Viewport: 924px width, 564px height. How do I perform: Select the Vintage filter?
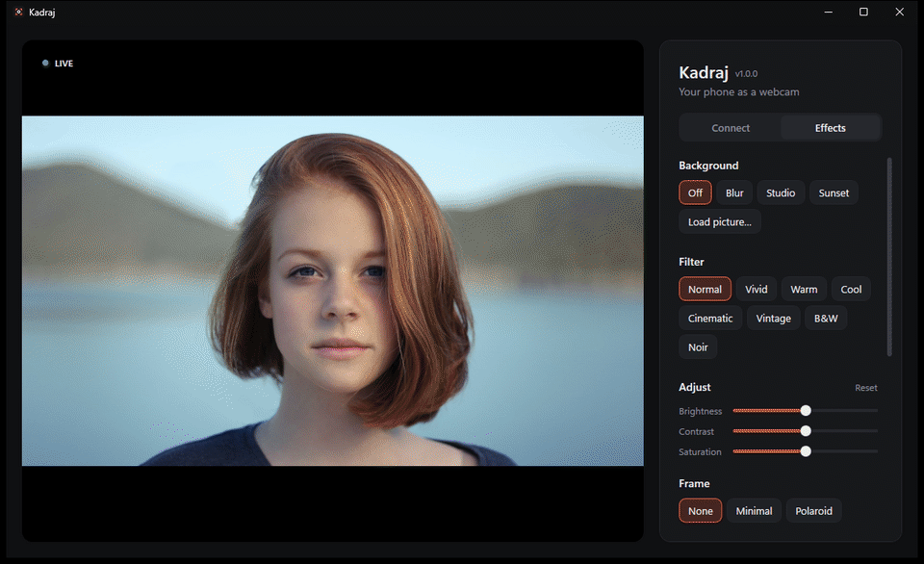pyautogui.click(x=773, y=318)
